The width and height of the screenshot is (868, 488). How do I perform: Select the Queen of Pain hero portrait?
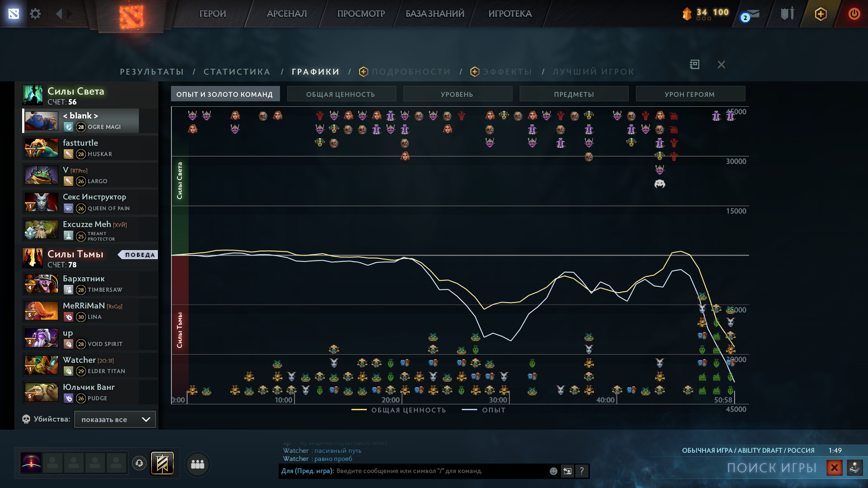(x=42, y=202)
